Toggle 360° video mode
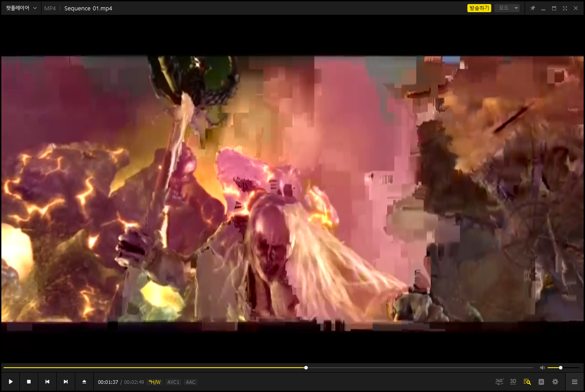This screenshot has height=392, width=585. (499, 382)
